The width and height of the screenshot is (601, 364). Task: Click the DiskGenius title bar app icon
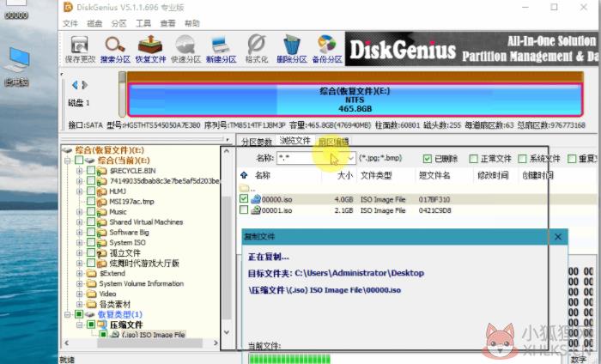(x=68, y=7)
